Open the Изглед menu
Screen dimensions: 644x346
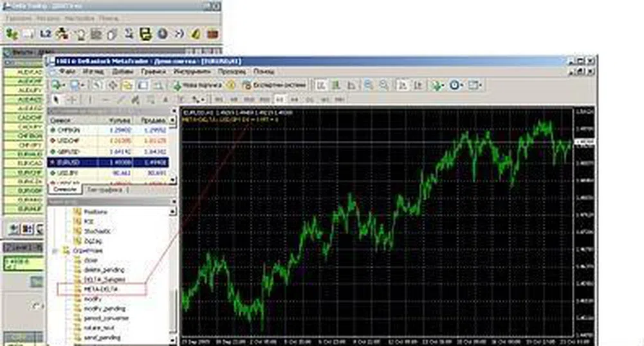pos(93,71)
